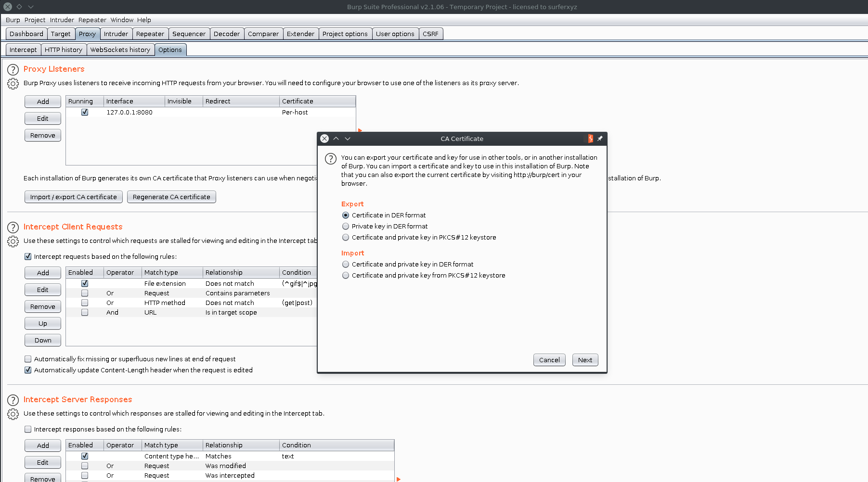
Task: Enable the HTTP method rule checkbox
Action: pos(85,303)
